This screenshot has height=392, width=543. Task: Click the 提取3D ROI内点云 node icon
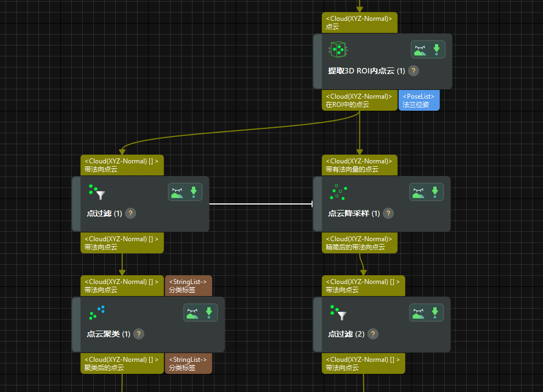(x=337, y=49)
